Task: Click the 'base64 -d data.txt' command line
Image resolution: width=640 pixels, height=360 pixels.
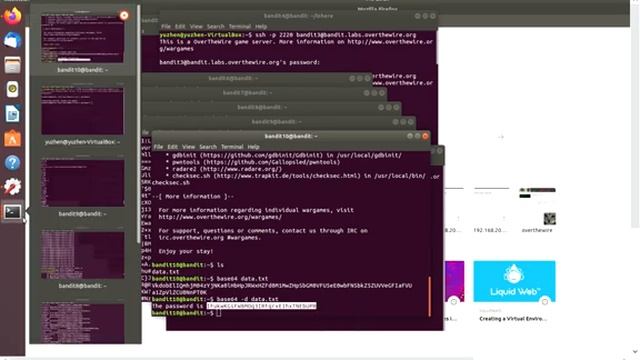Action: pos(247,299)
